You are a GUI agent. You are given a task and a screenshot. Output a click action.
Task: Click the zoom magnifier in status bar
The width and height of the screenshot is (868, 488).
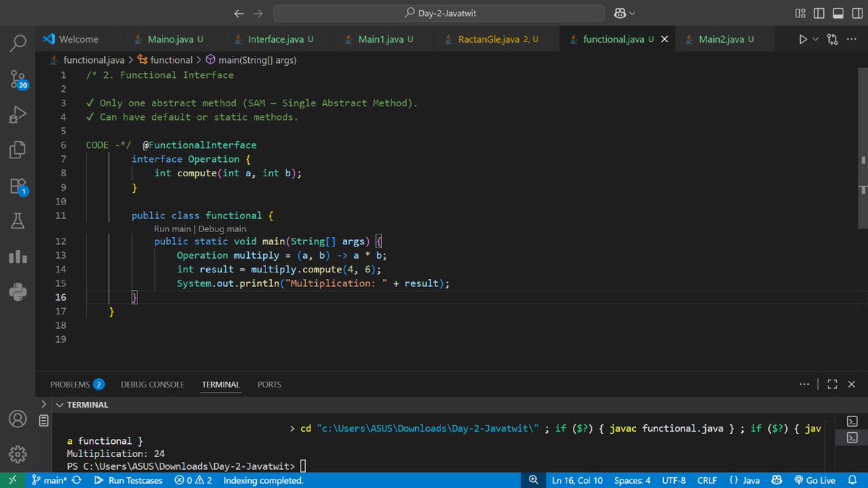[x=534, y=481]
